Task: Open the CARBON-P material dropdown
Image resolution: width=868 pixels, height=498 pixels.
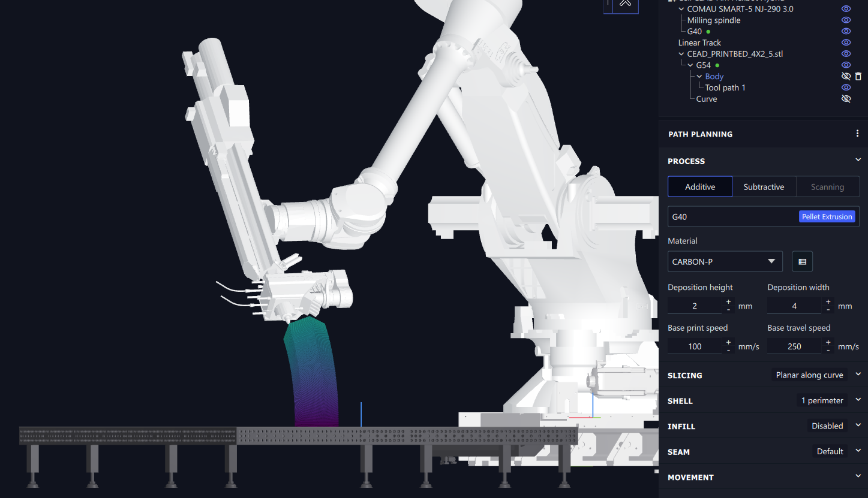Action: click(x=725, y=262)
